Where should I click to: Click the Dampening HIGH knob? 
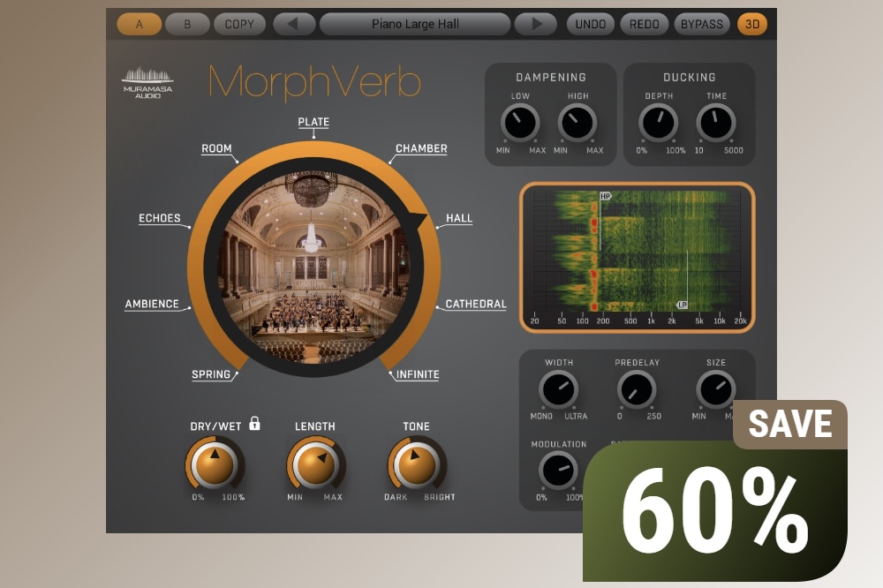tap(577, 122)
